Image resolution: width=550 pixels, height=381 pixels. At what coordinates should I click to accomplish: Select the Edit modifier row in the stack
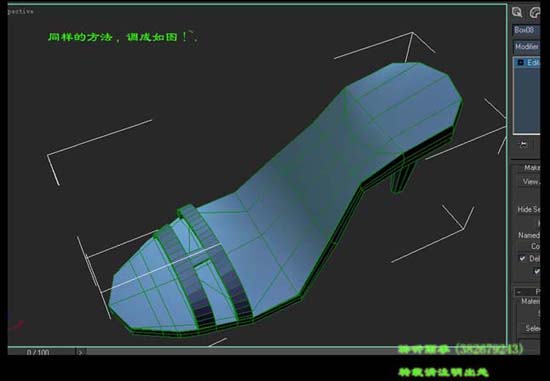click(527, 63)
